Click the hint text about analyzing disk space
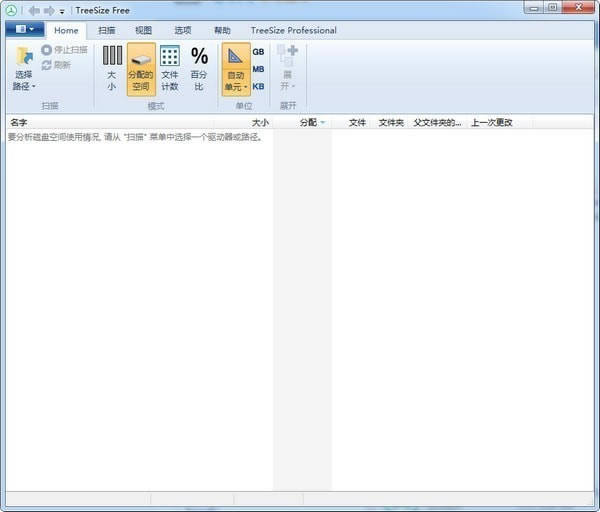The width and height of the screenshot is (600, 512). [135, 137]
